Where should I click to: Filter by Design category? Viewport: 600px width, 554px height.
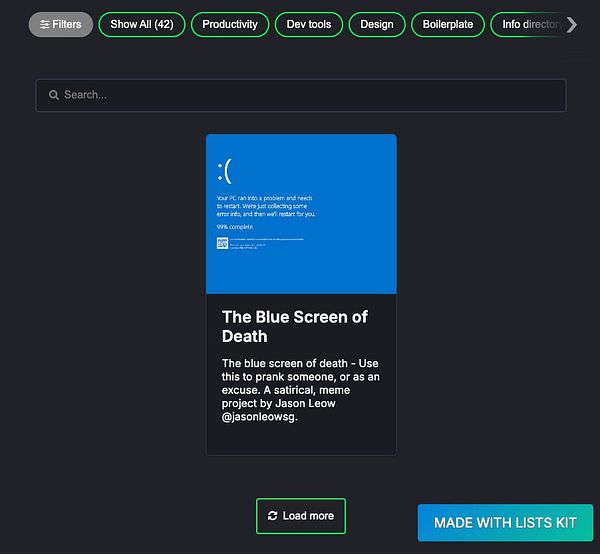(x=377, y=24)
